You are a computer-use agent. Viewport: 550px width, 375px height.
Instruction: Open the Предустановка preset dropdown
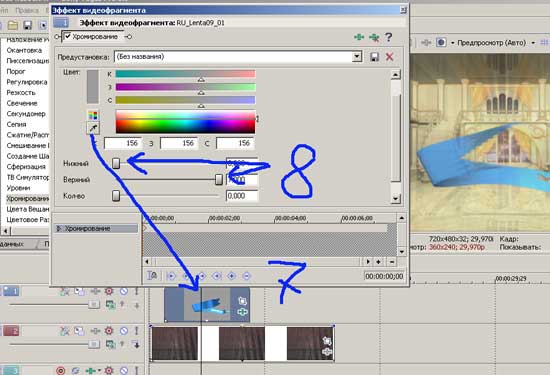(x=357, y=56)
